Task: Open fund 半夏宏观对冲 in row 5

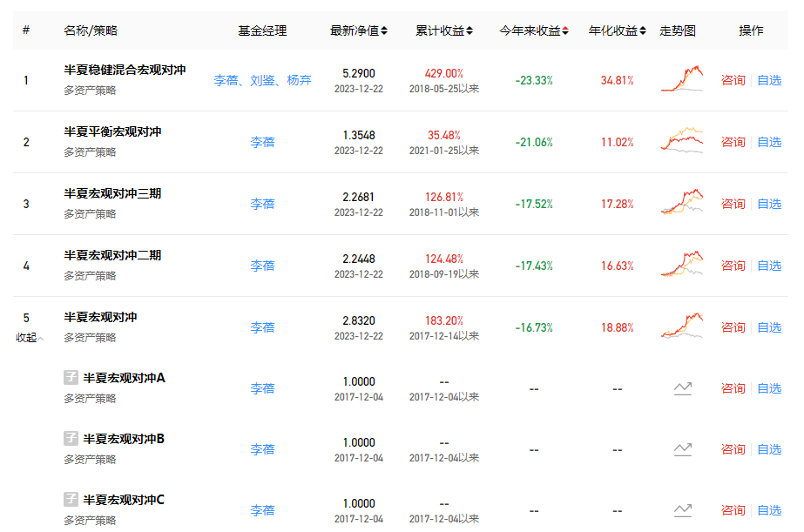Action: (100, 317)
